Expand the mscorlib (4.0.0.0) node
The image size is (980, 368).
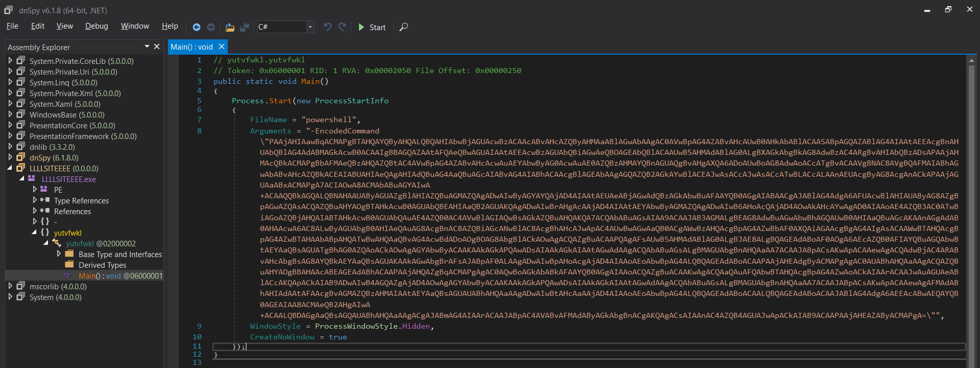[x=10, y=286]
